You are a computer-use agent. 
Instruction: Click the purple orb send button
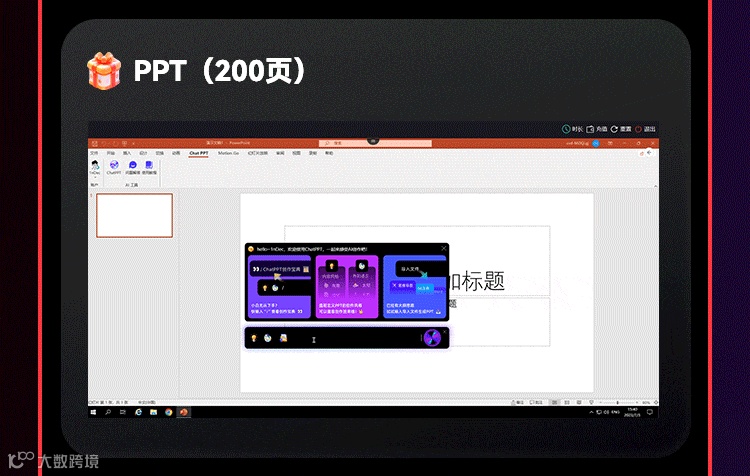432,338
